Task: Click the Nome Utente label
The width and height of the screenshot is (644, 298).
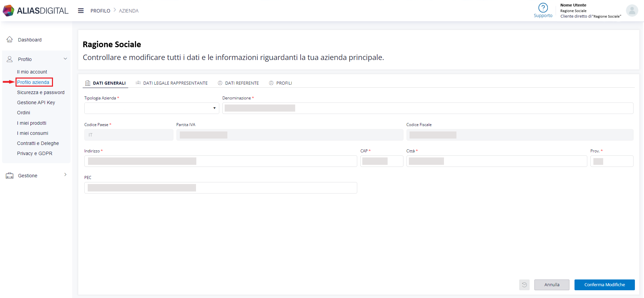Action: (x=573, y=5)
